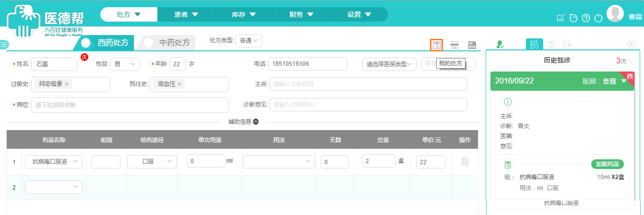Open 抗病毒口服液 drug name dropdown
The image size is (644, 215).
coord(53,162)
